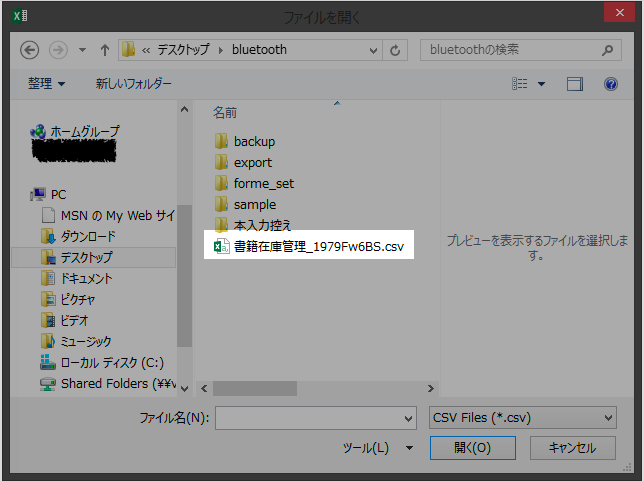Viewport: 644px width, 481px height.
Task: Click the bluetooth search input field
Action: pyautogui.click(x=510, y=50)
